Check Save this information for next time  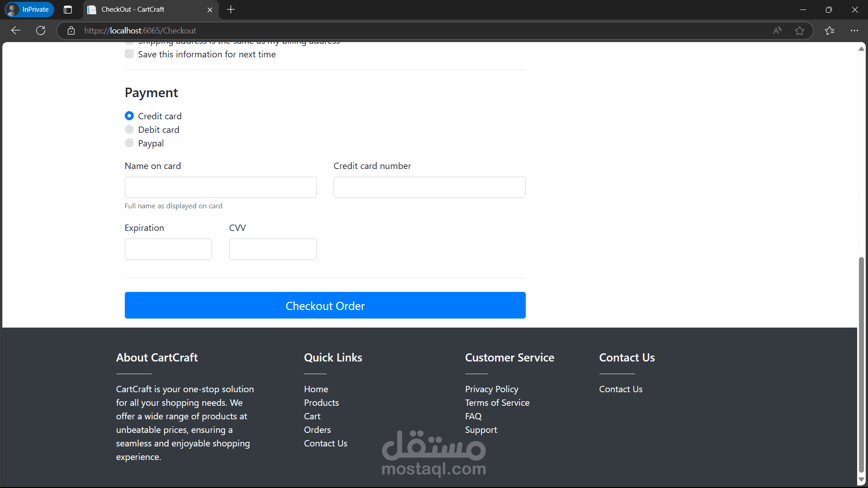(129, 54)
